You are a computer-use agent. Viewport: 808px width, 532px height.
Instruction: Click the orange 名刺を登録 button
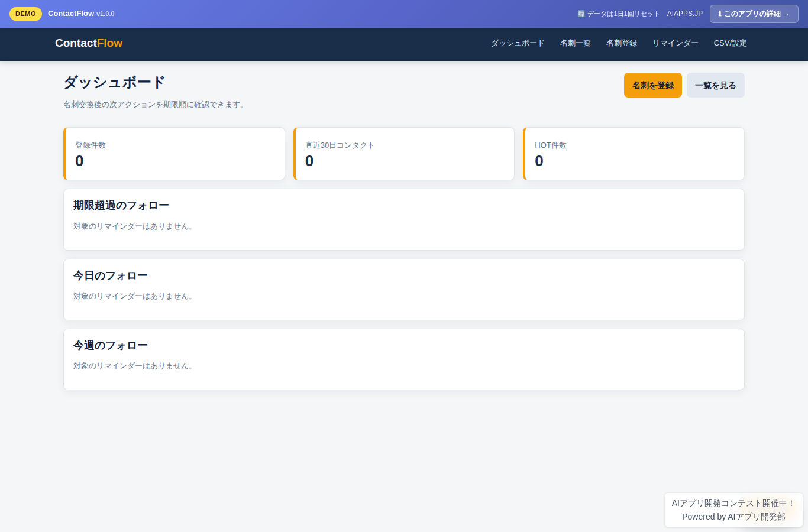click(x=653, y=85)
